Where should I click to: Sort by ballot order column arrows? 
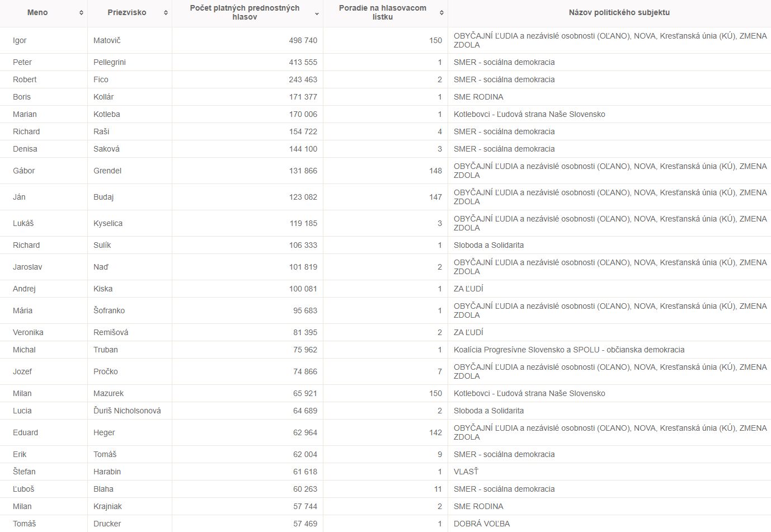[441, 13]
